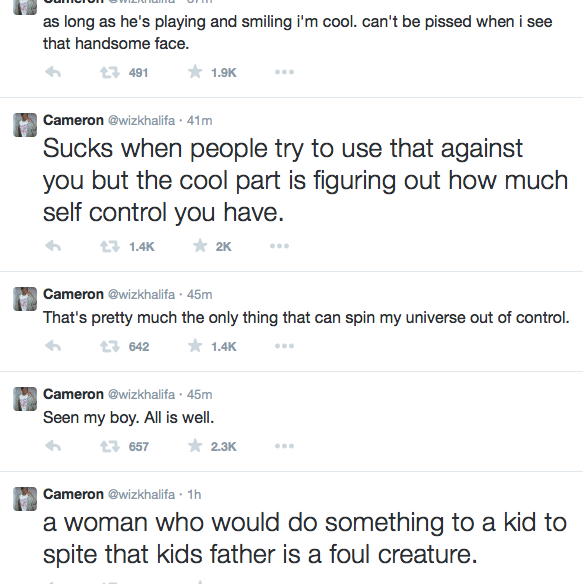
Task: Retweet the tweet with 657 retweets
Action: pyautogui.click(x=110, y=446)
